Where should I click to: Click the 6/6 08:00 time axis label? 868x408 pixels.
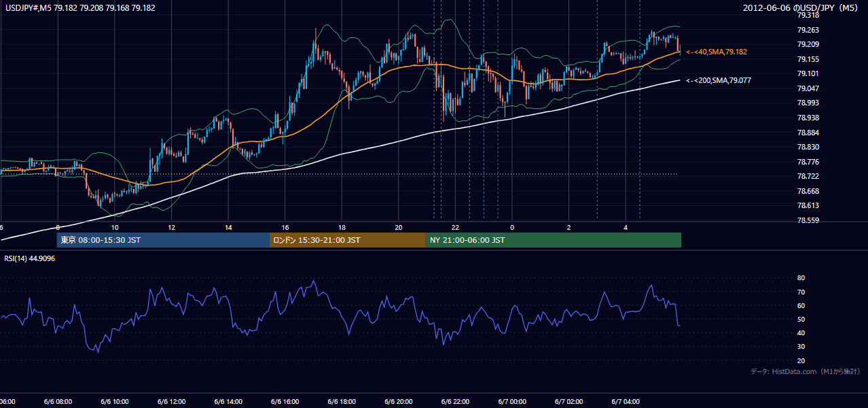[x=58, y=402]
